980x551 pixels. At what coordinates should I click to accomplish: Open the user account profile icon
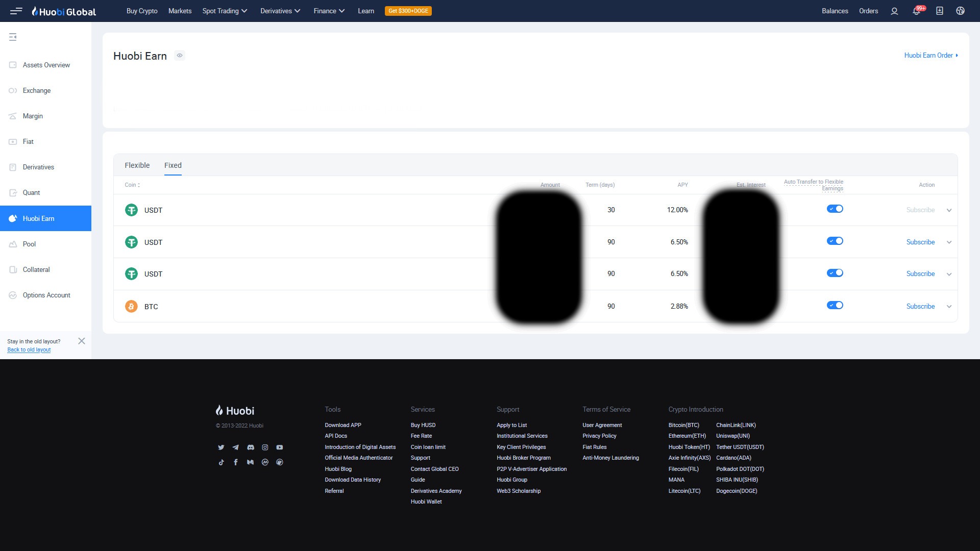coord(894,11)
